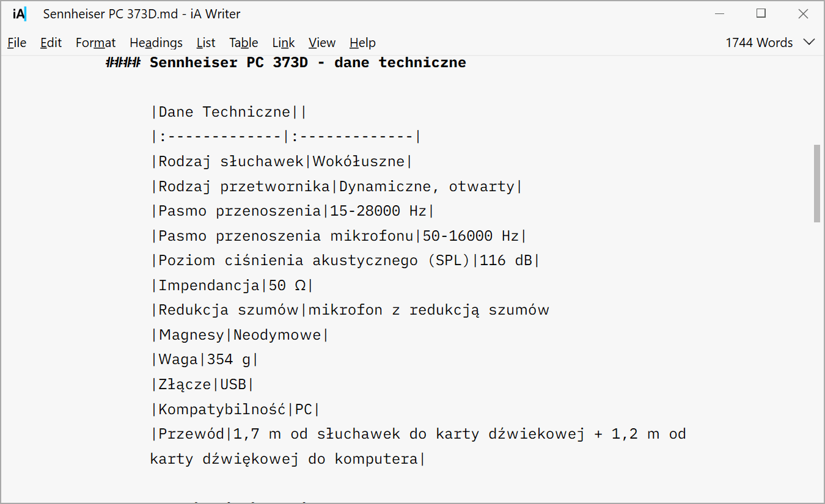Open the Edit menu
Image resolution: width=825 pixels, height=504 pixels.
[51, 43]
